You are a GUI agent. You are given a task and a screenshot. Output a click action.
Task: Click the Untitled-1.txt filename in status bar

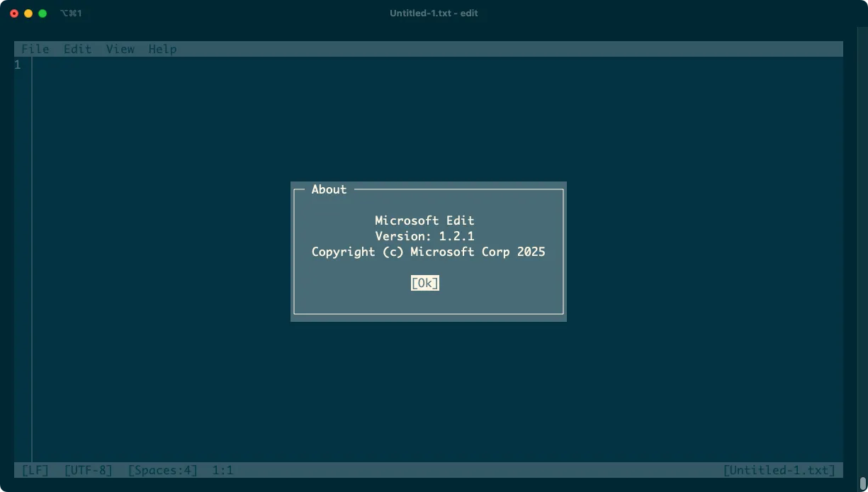(x=779, y=470)
